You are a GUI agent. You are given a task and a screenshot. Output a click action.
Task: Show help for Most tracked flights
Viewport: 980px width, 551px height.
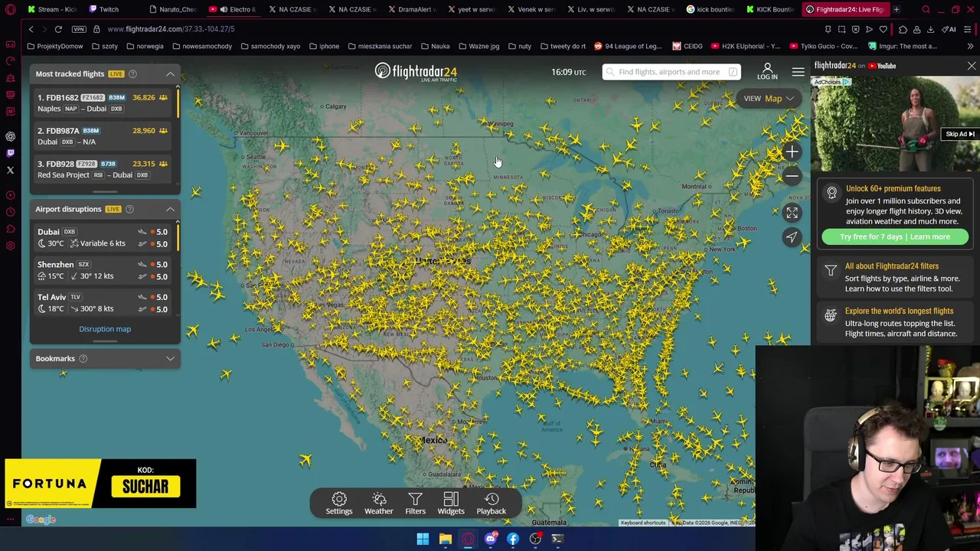[132, 74]
